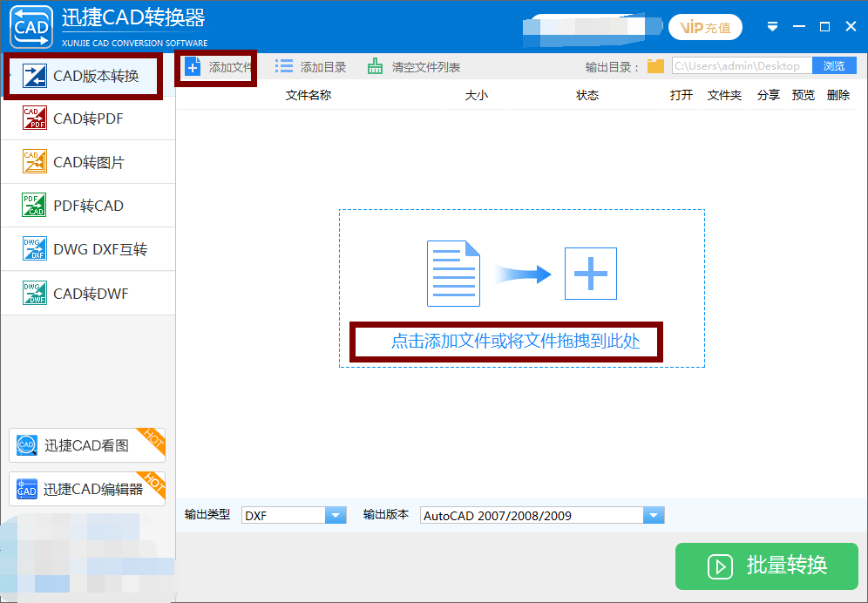Click the VIP充值 recharge button
Image resolution: width=868 pixels, height=603 pixels.
[x=705, y=27]
